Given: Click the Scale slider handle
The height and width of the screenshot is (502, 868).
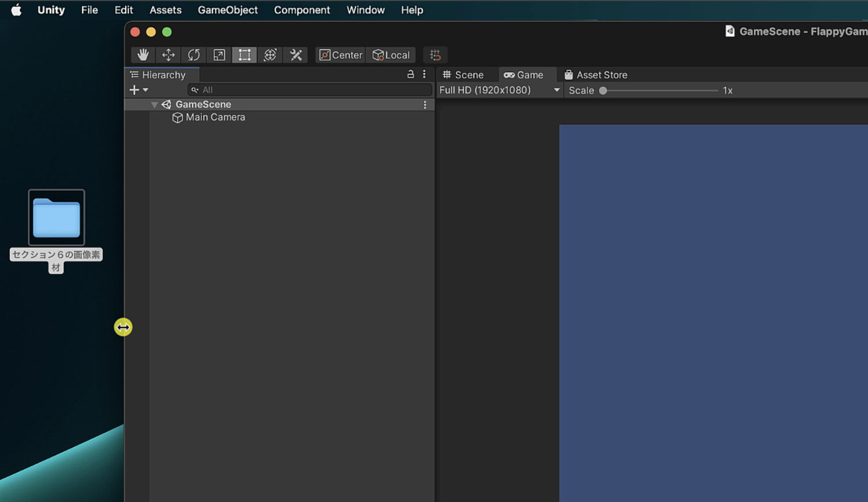Looking at the screenshot, I should click(603, 90).
